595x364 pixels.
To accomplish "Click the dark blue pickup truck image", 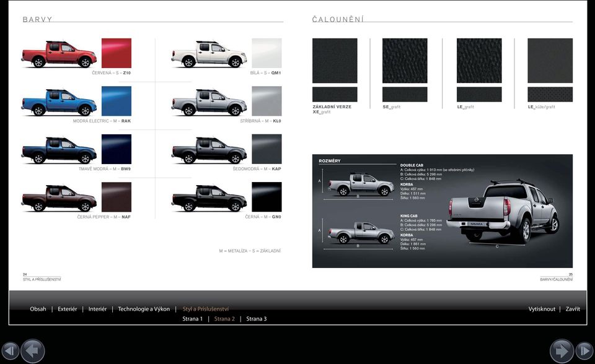I will pos(59,150).
